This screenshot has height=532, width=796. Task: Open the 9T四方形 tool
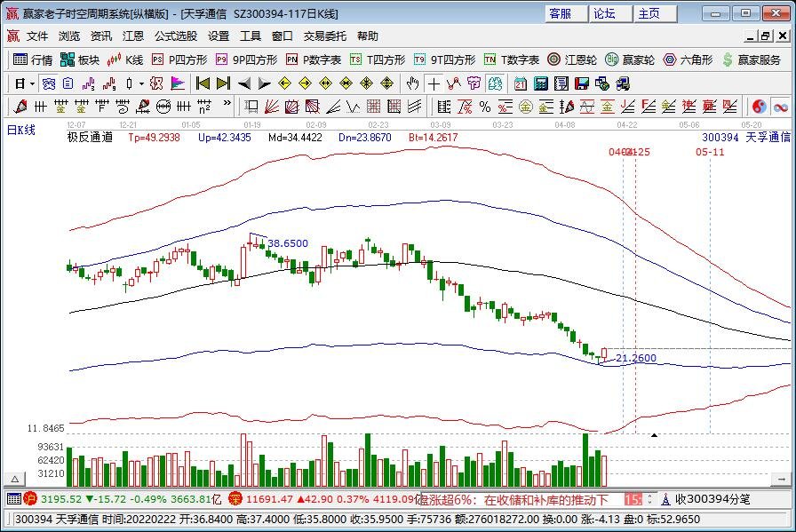[445, 60]
